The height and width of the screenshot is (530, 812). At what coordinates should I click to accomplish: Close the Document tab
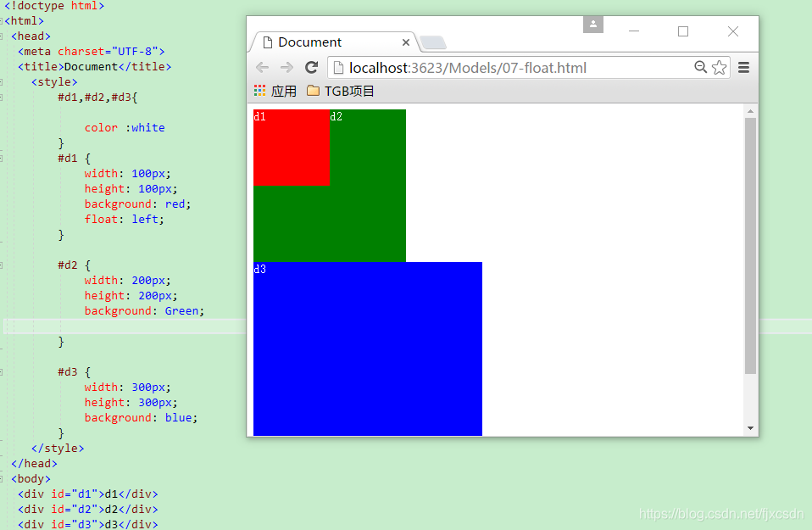[406, 42]
